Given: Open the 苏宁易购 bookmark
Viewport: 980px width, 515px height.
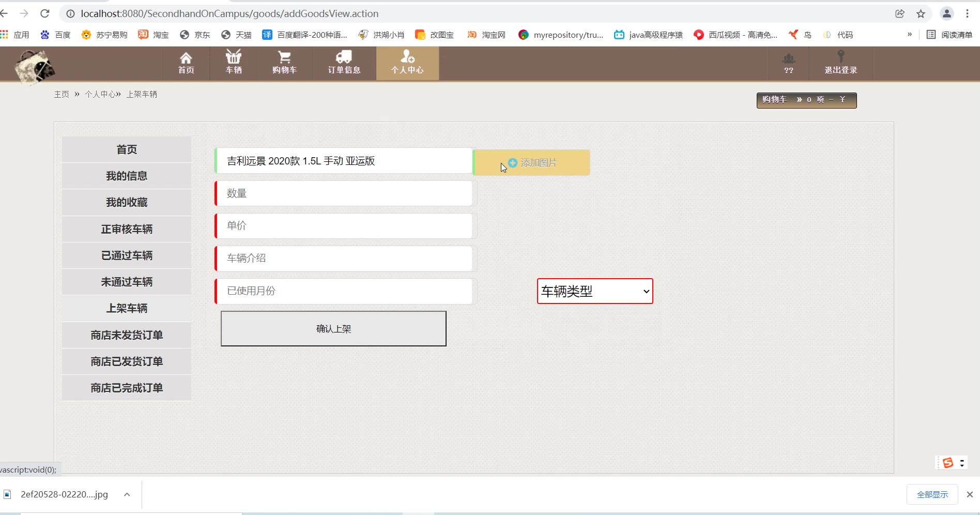Looking at the screenshot, I should click(104, 35).
